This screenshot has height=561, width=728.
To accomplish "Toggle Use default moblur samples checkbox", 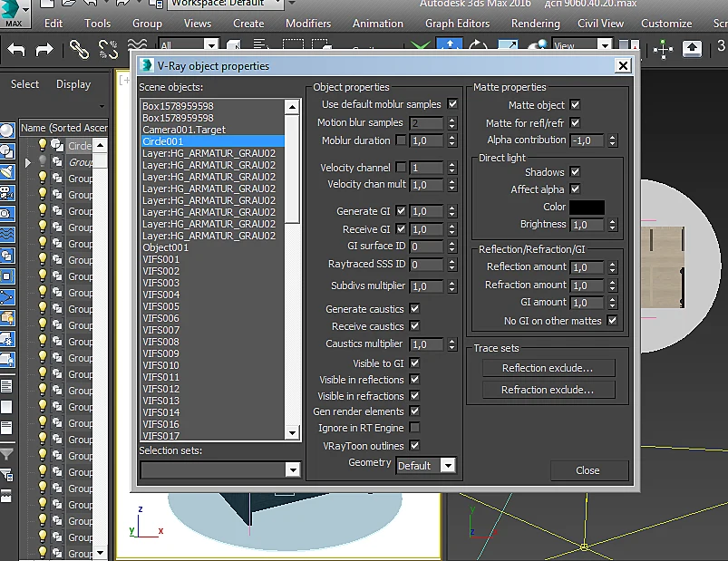I will coord(452,104).
